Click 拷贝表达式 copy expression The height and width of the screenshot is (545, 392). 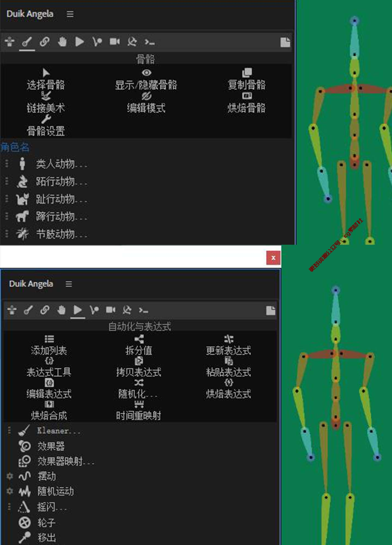(x=139, y=367)
